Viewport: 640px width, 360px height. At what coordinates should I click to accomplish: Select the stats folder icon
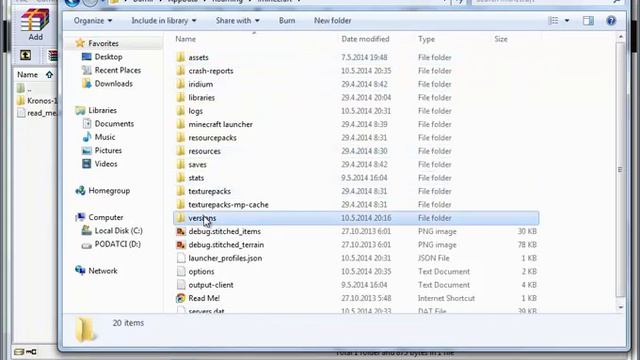coord(181,178)
